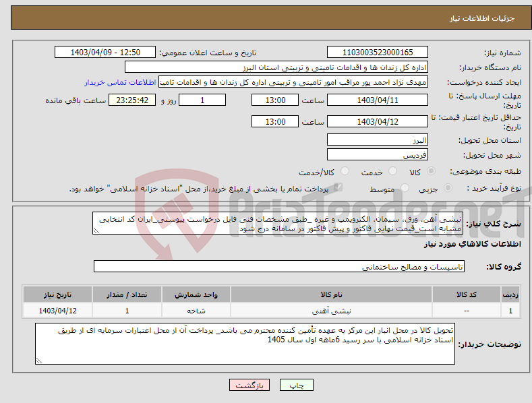The width and height of the screenshot is (532, 403).
Task: Click the general need description text area
Action: click(278, 223)
